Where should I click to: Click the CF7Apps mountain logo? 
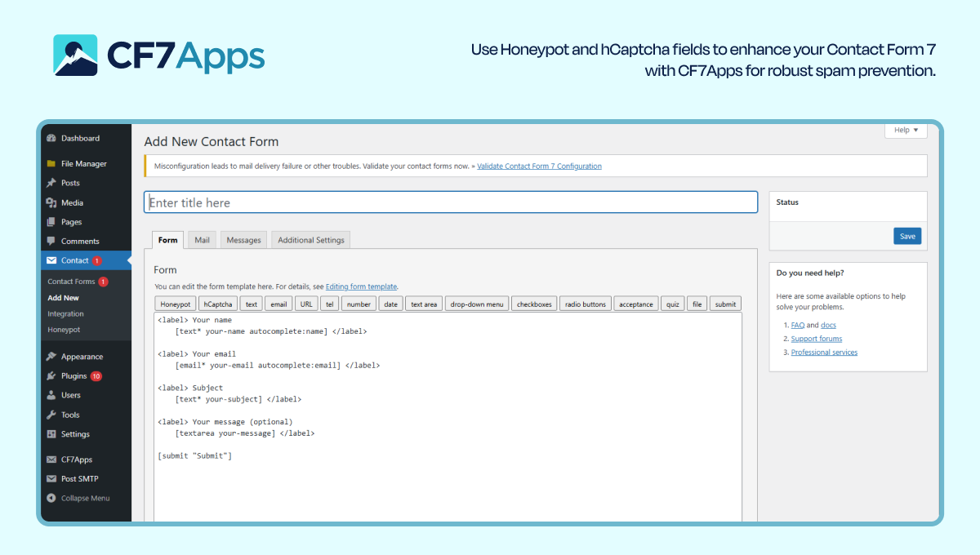75,55
